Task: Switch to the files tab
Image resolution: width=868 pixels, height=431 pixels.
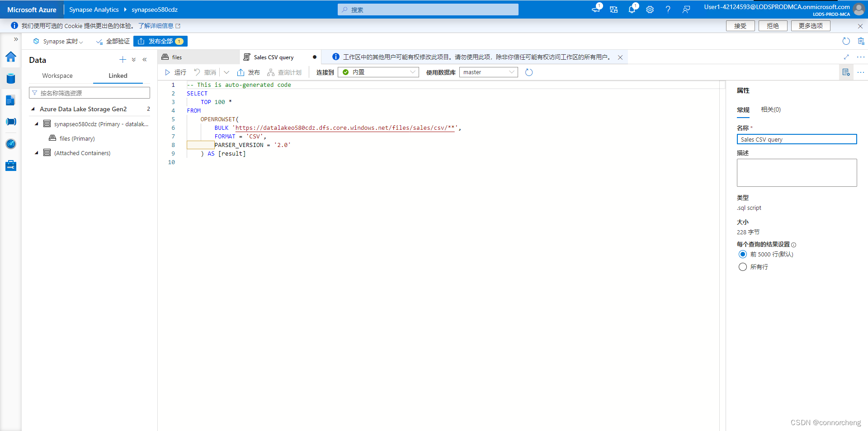Action: 198,57
